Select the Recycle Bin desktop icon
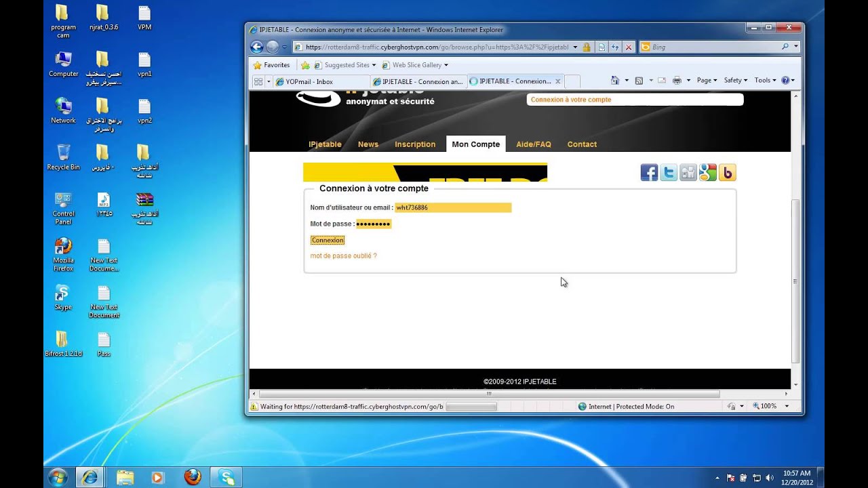The image size is (868, 488). [63, 157]
